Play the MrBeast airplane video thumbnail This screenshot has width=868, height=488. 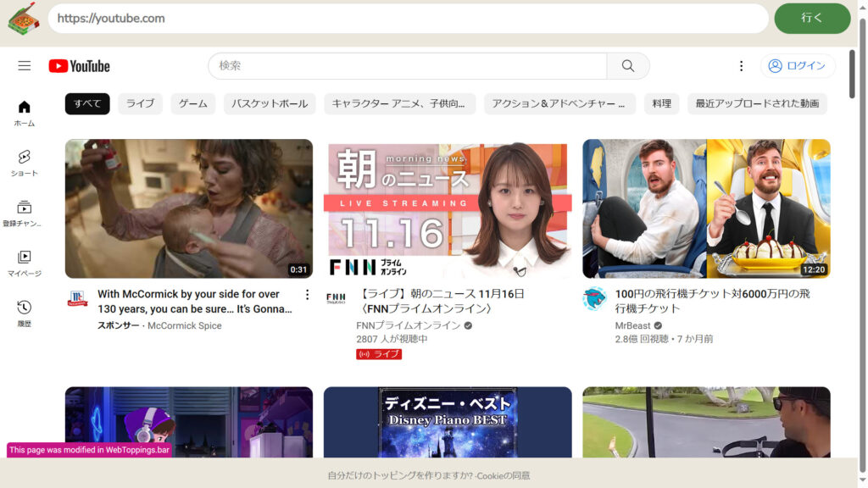point(706,208)
